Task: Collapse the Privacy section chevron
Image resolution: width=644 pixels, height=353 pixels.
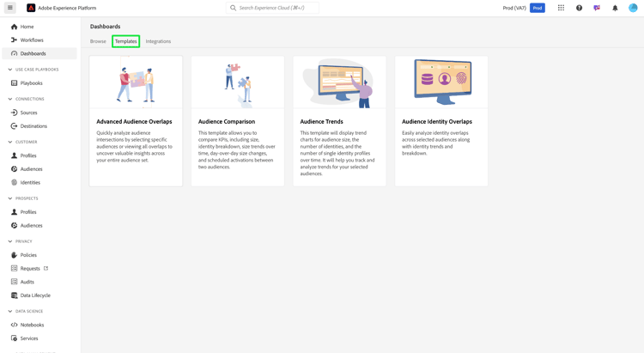Action: (9, 241)
